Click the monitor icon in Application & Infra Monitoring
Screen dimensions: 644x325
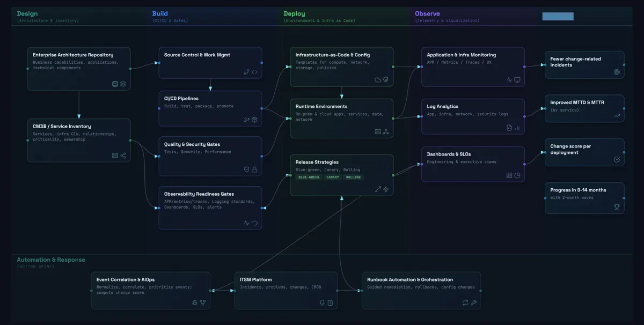(517, 80)
